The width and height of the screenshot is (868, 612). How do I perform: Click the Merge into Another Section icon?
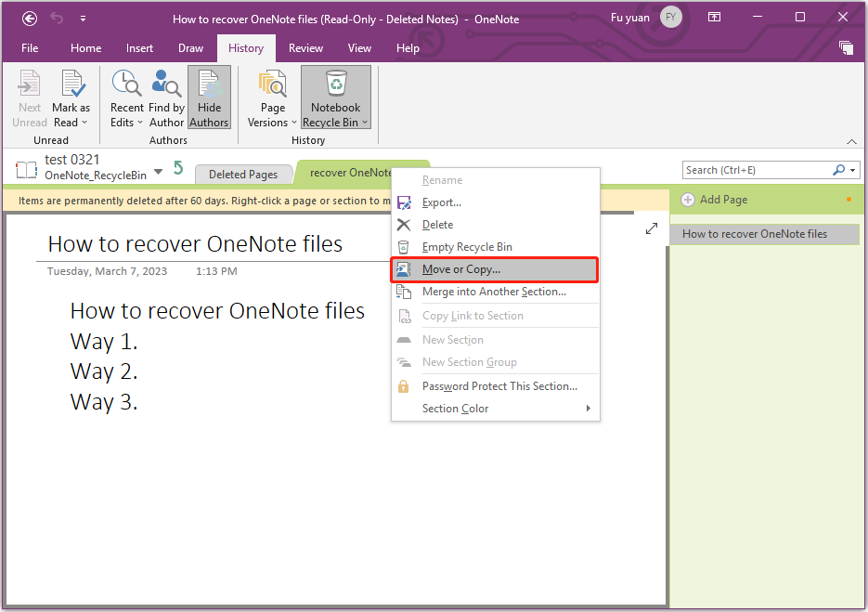[404, 292]
